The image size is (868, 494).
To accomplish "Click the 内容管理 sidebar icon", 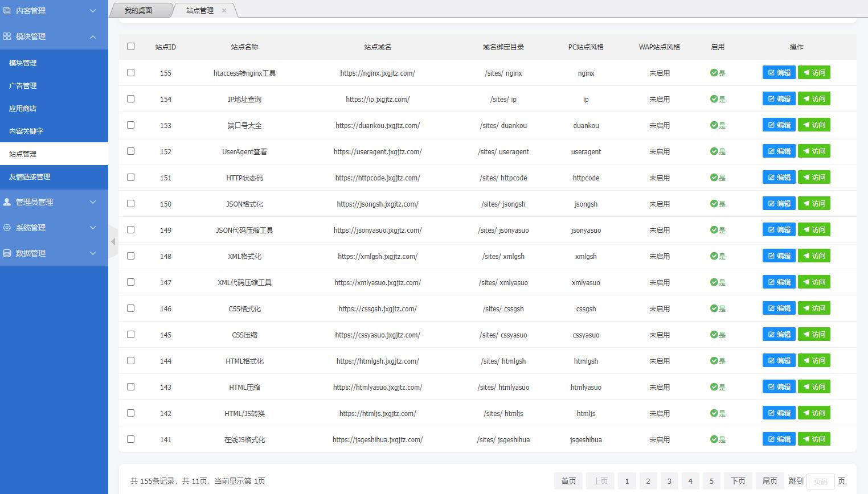I will (7, 11).
